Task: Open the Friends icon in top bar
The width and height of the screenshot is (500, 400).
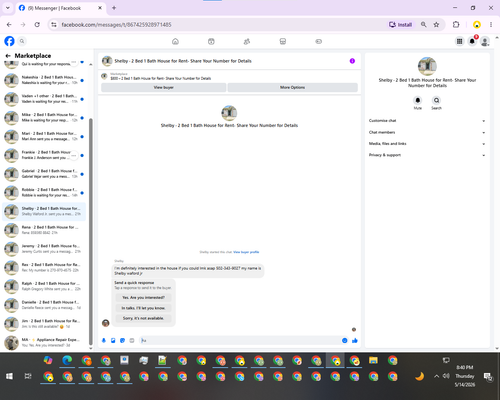Action: click(x=247, y=41)
